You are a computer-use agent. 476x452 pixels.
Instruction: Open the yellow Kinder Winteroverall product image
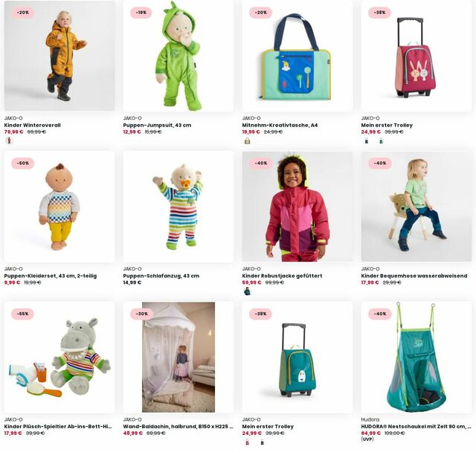pyautogui.click(x=59, y=56)
